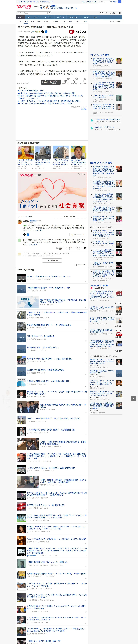Viewport: 138px width, 644px height.
Task: Open マイページ link
Action: pyautogui.click(x=103, y=13)
